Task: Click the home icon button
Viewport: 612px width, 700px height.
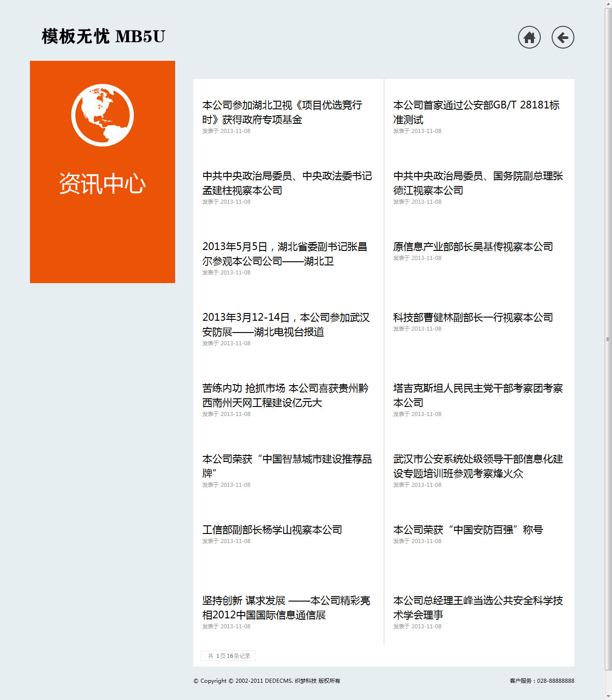Action: (529, 37)
